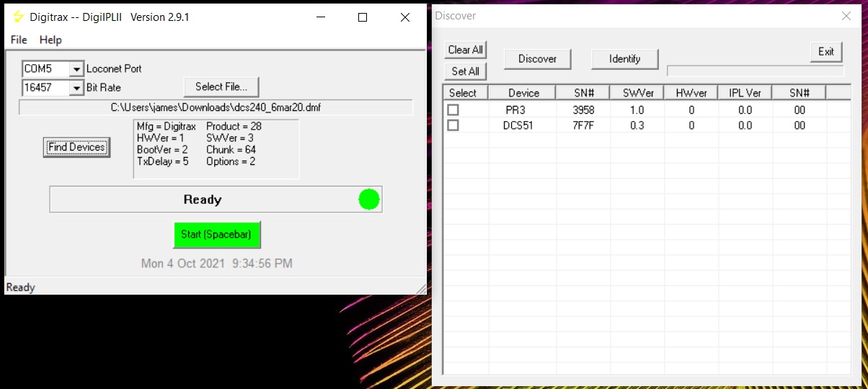The image size is (868, 389).
Task: Tick the checkbox for DCS51 device
Action: pyautogui.click(x=453, y=125)
